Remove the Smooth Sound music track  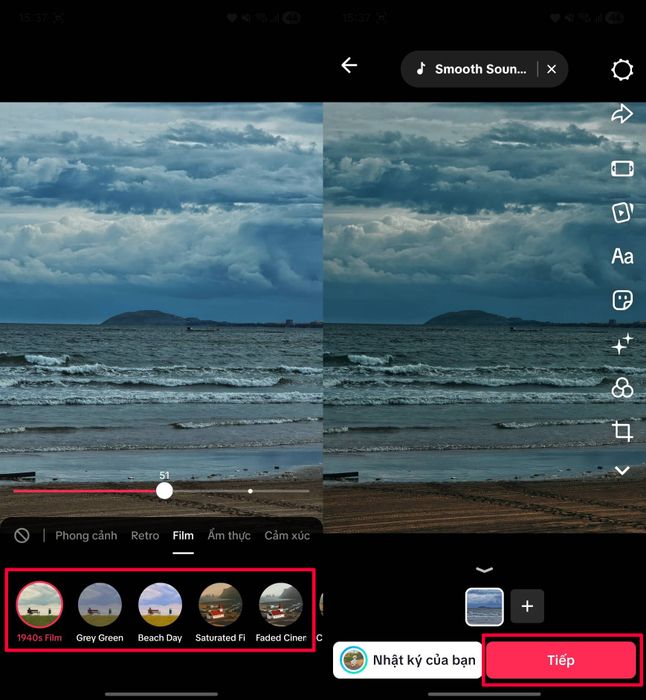[551, 69]
